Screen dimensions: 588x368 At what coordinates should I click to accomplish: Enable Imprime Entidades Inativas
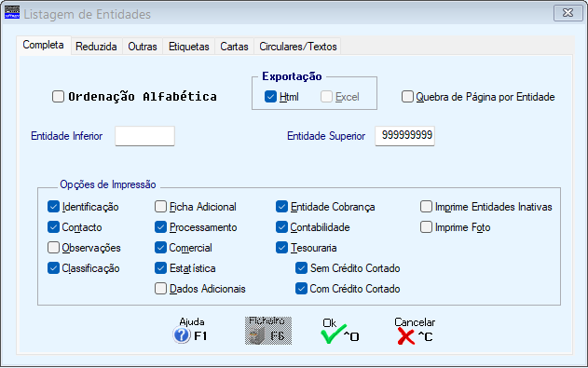[426, 207]
